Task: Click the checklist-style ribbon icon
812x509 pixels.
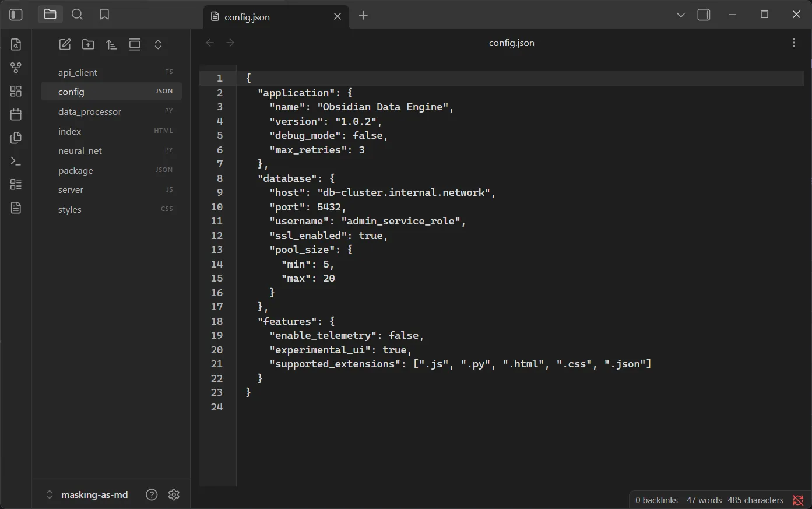Action: coord(16,184)
